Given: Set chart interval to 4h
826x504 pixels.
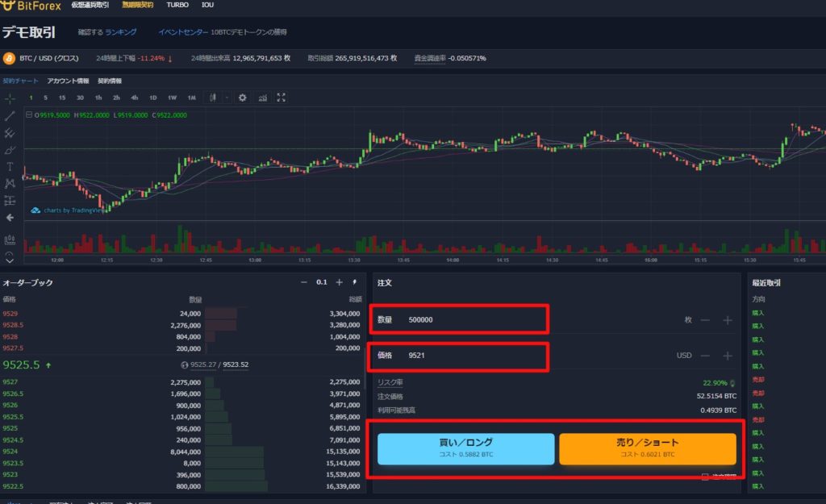Looking at the screenshot, I should (x=135, y=98).
